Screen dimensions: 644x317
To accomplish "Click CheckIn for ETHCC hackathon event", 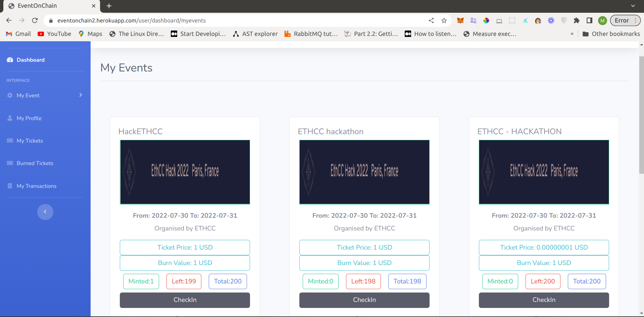I will tap(364, 300).
